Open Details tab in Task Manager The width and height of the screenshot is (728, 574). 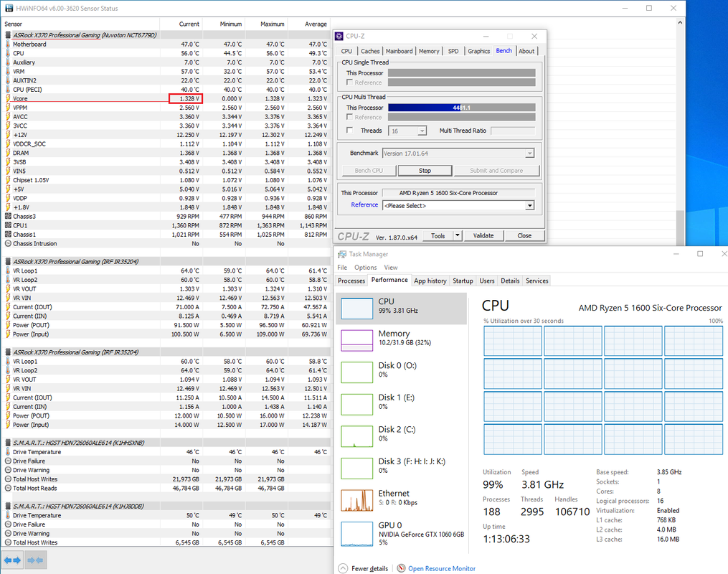510,281
